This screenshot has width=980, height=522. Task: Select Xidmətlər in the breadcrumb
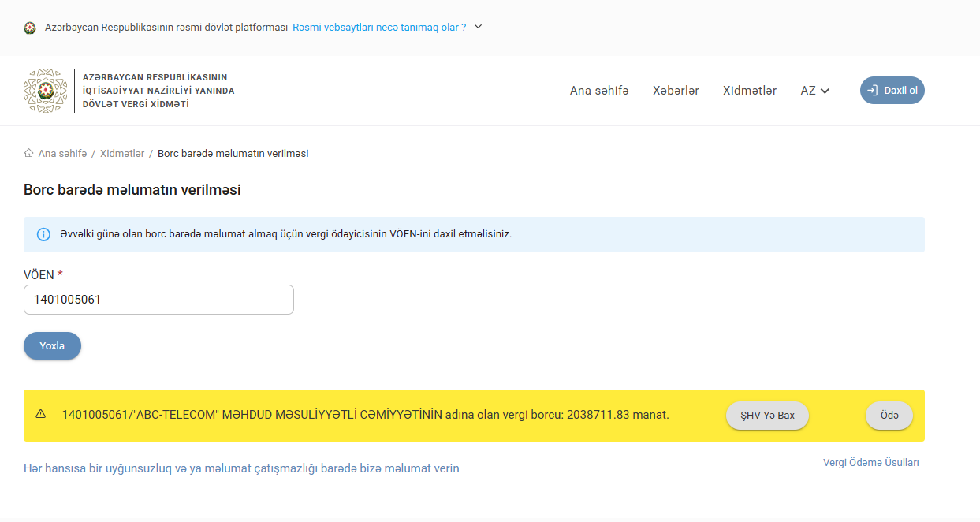click(122, 154)
